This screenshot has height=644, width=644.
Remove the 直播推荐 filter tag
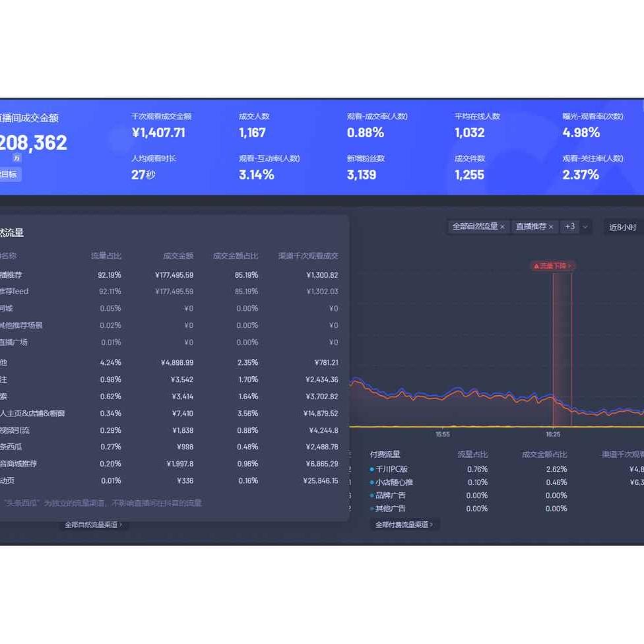551,227
